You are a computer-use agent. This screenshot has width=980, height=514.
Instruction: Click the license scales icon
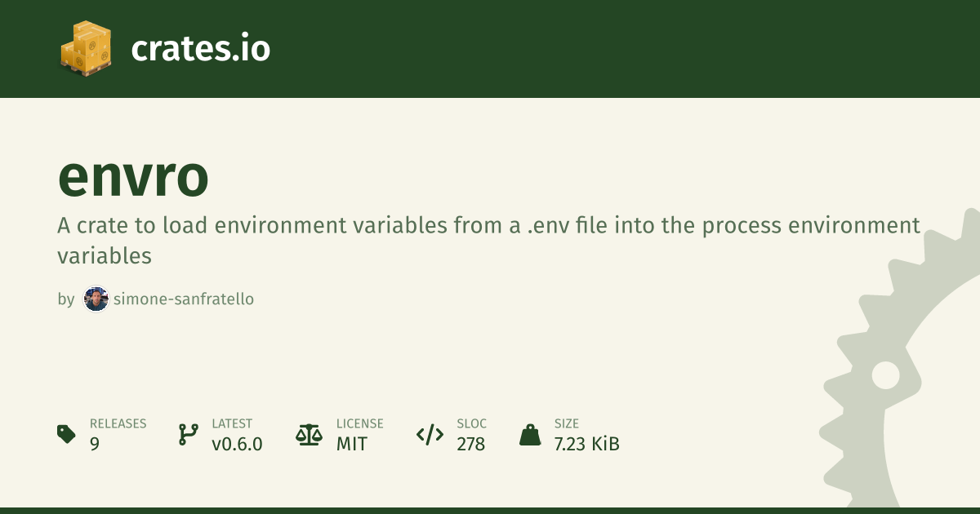pos(309,434)
